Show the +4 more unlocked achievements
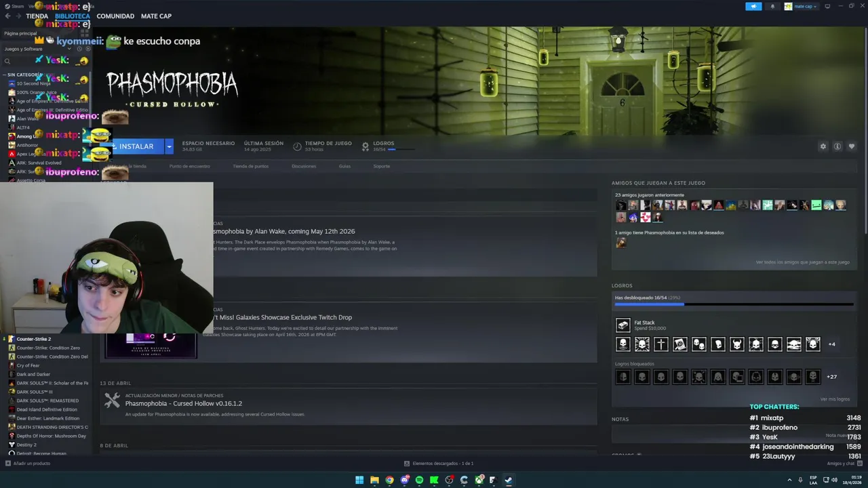The image size is (868, 488). coord(831,344)
